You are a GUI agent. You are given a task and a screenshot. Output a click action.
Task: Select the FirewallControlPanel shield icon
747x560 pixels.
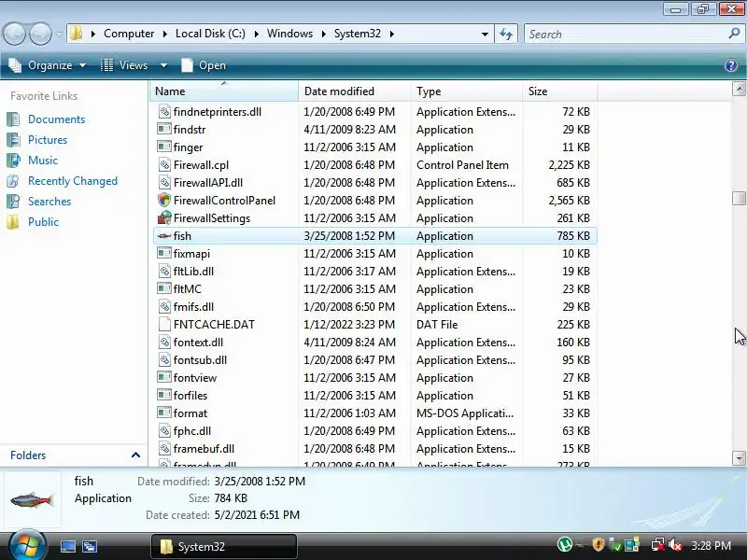coord(164,201)
